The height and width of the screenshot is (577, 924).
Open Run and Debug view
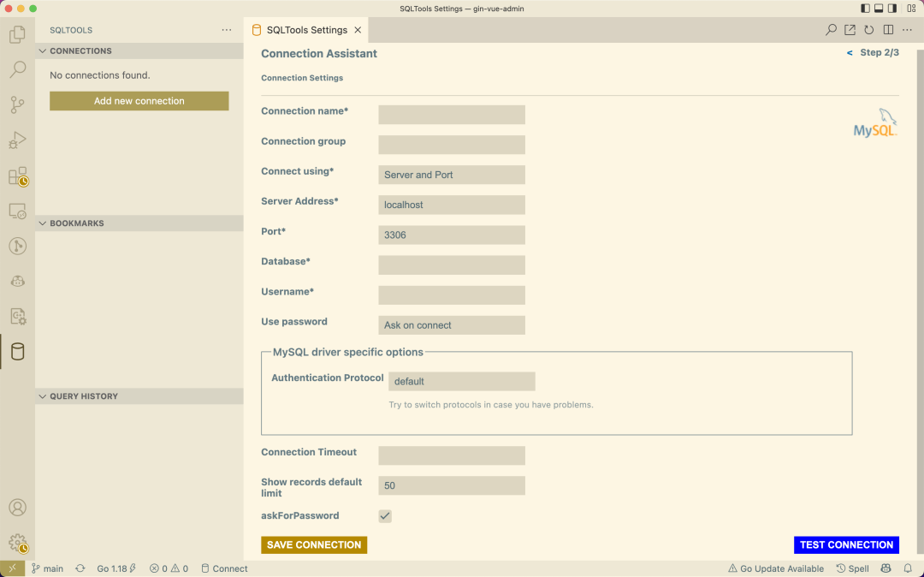pos(17,140)
